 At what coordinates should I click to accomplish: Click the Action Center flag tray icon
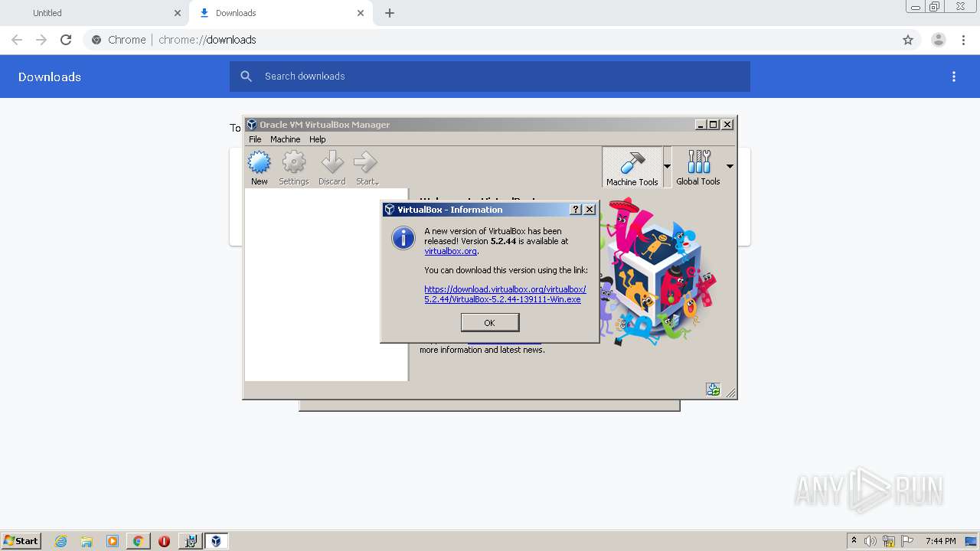click(x=907, y=541)
